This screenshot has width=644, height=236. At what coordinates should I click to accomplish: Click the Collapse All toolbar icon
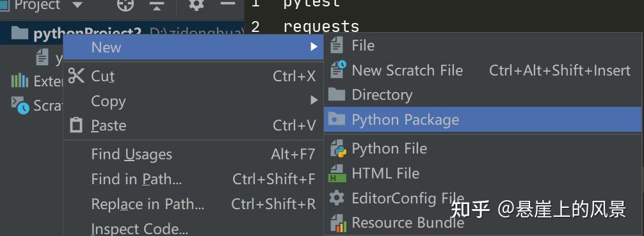156,5
